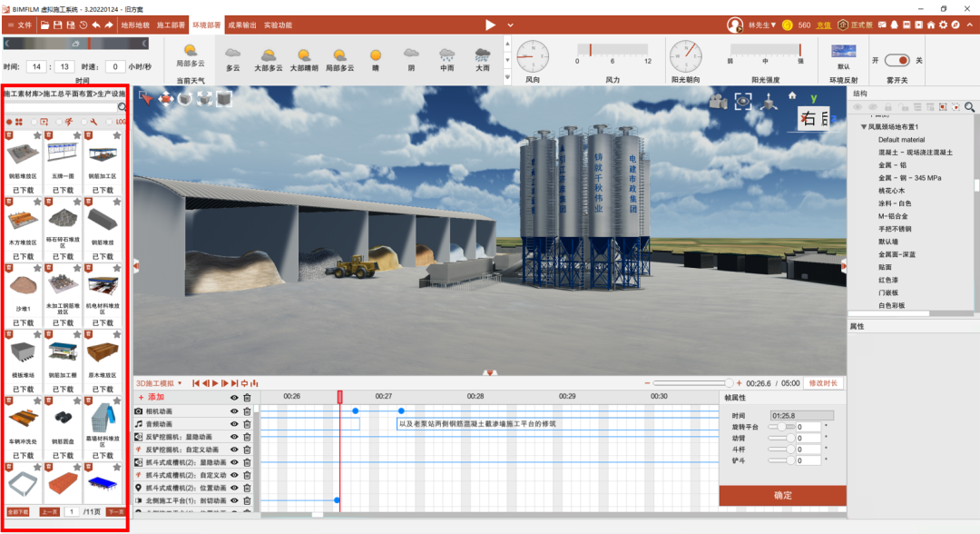Collapse the 凤凰颈场地布置1 tree node
980x534 pixels.
(864, 127)
